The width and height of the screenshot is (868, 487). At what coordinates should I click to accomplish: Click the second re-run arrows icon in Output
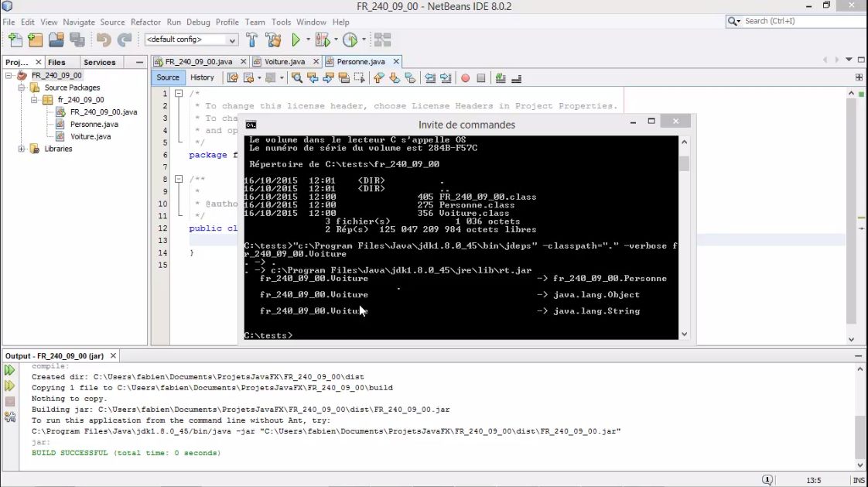click(9, 386)
